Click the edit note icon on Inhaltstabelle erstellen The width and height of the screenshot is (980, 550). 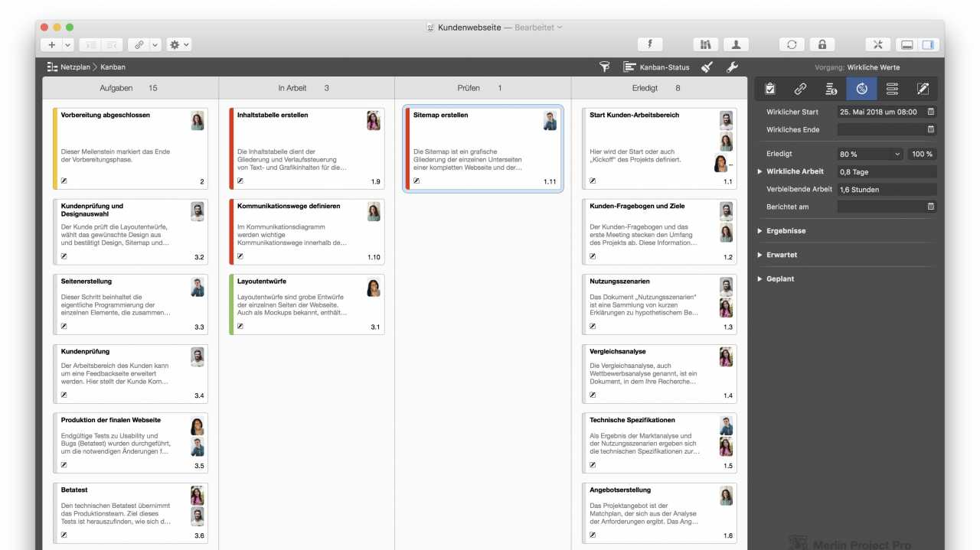tap(240, 181)
